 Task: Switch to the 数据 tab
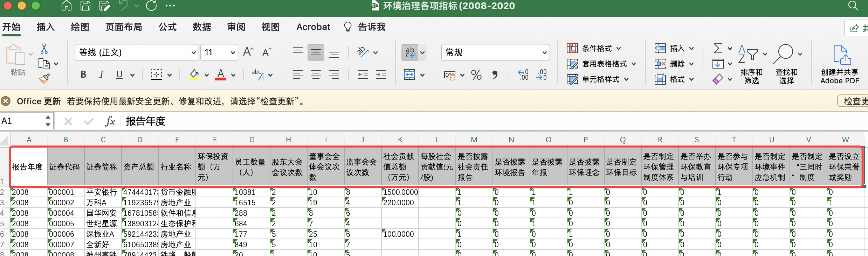202,27
